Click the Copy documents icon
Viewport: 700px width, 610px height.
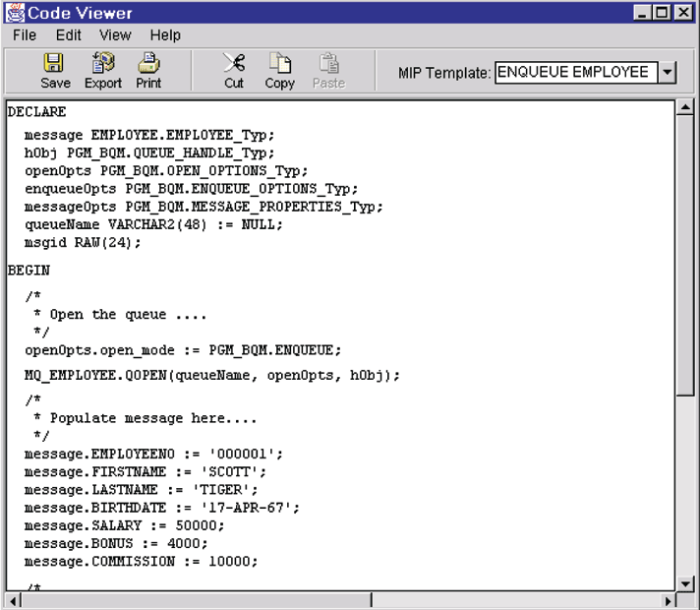click(279, 64)
